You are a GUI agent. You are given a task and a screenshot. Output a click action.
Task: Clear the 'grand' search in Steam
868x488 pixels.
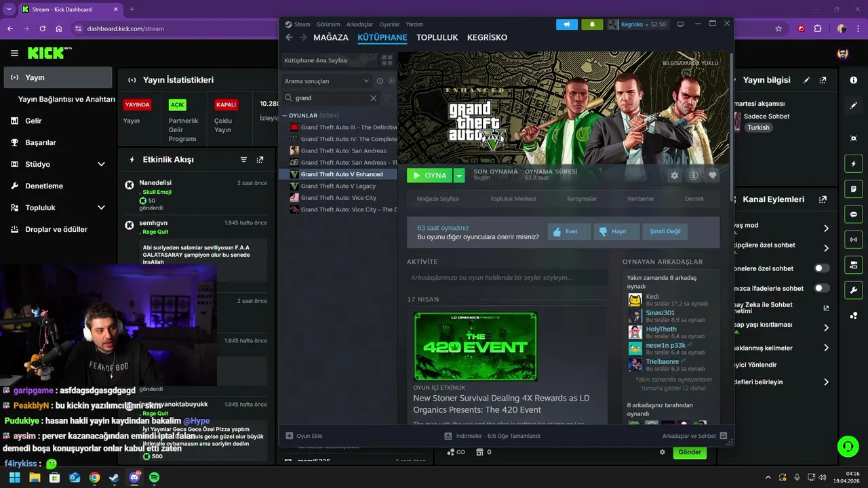pos(373,98)
